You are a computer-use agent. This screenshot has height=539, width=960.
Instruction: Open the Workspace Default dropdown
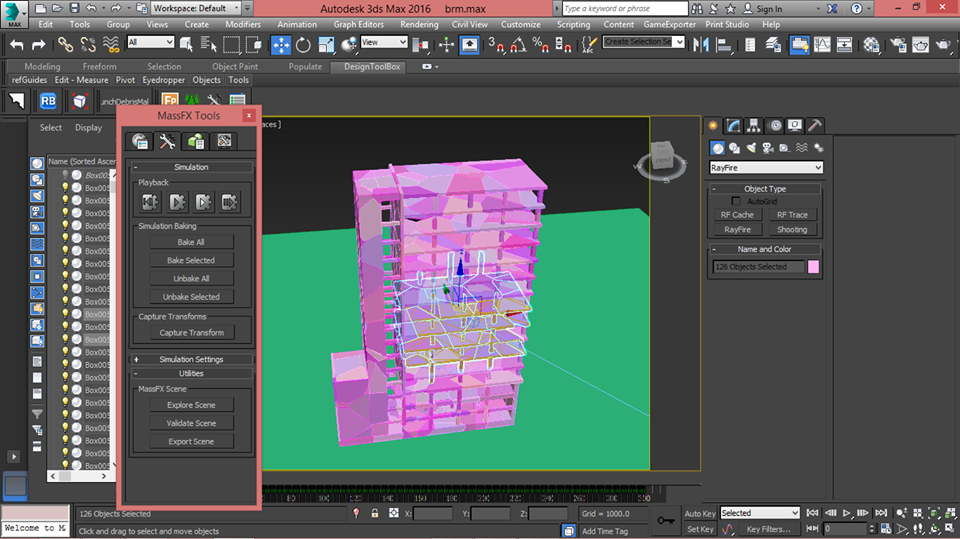click(196, 8)
